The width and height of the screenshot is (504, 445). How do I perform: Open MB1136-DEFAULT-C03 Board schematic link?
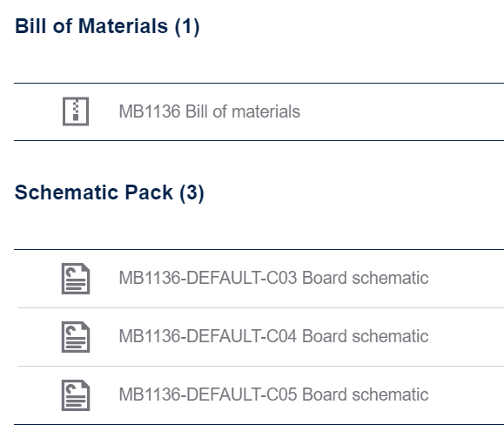coord(273,278)
